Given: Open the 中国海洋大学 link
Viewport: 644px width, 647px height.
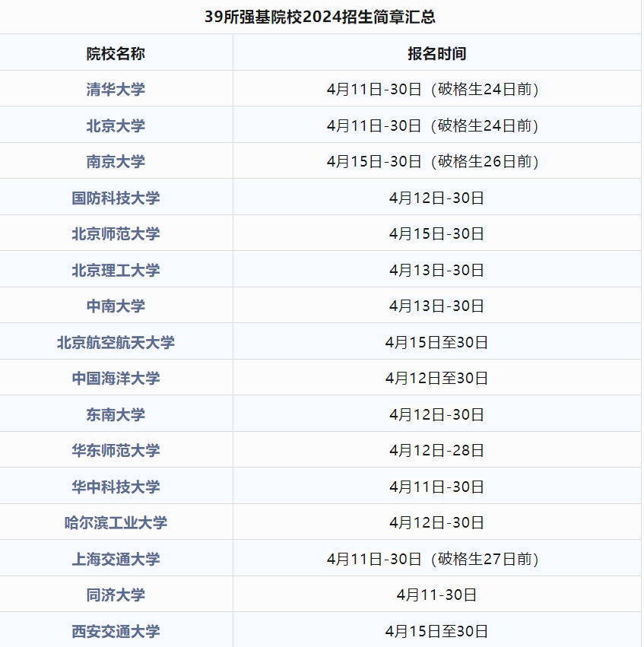Looking at the screenshot, I should tap(116, 378).
